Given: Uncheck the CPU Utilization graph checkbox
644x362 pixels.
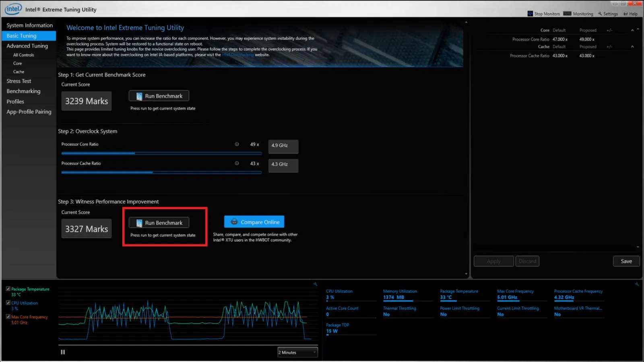Looking at the screenshot, I should [x=8, y=303].
